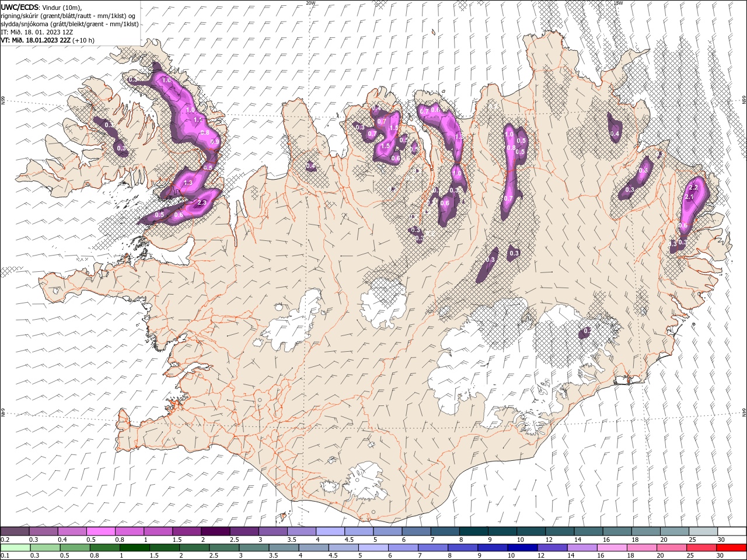Viewport: 747px width, 560px height.
Task: Click the upper legend swatch between 0.2 and 0.3
Action: (15, 531)
